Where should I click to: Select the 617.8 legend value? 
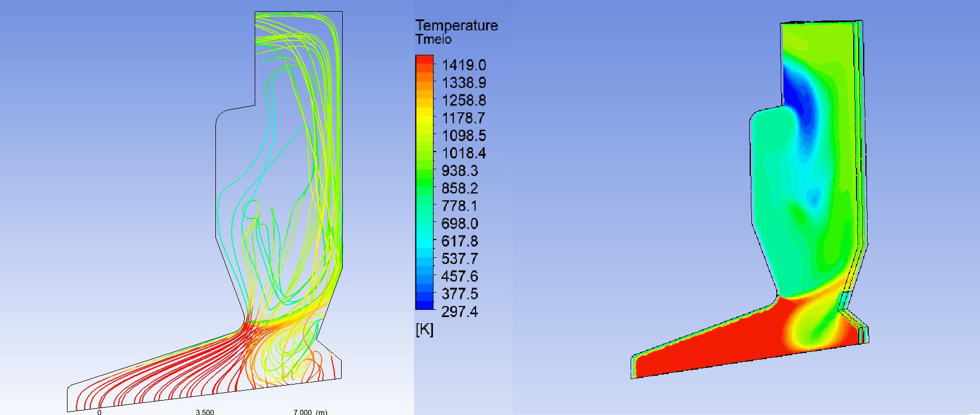click(x=460, y=241)
